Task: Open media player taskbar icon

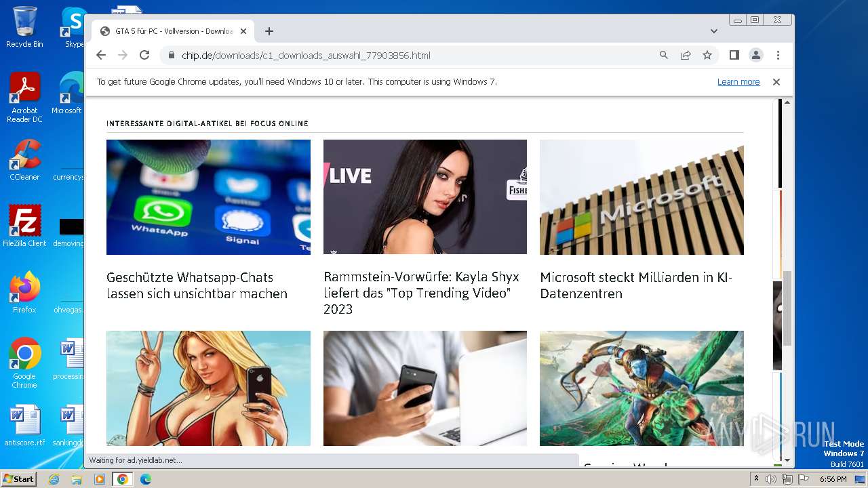Action: point(100,479)
